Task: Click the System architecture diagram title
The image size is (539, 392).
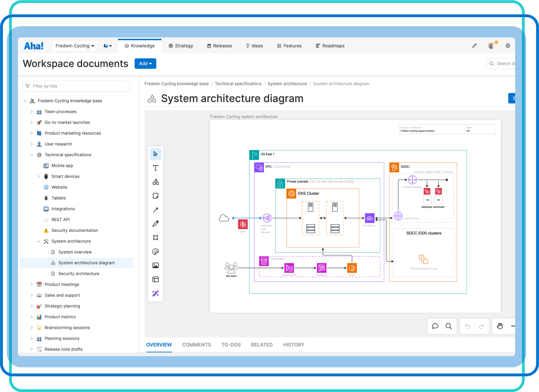Action: coord(232,99)
